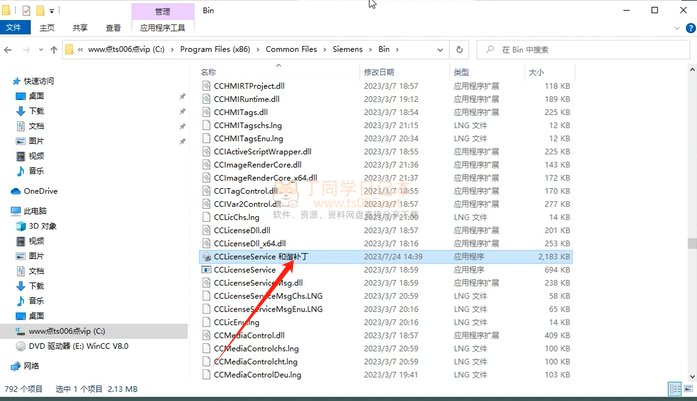The width and height of the screenshot is (697, 401).
Task: Select the 管理 contextual tab header
Action: tap(163, 11)
